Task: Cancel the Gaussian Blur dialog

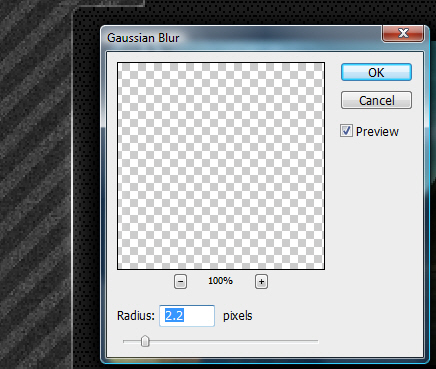Action: (x=376, y=100)
